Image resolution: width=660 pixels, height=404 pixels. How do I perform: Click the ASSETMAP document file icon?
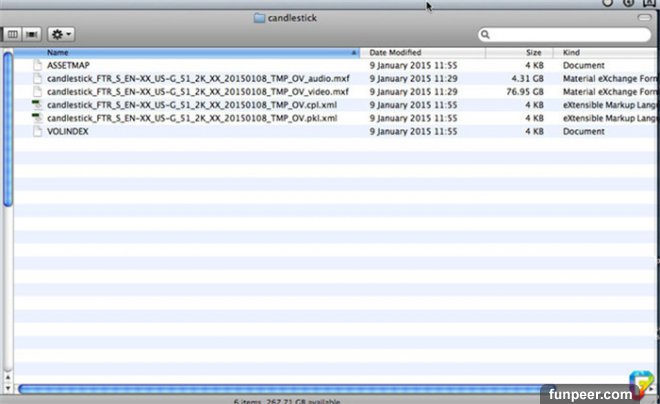(38, 64)
